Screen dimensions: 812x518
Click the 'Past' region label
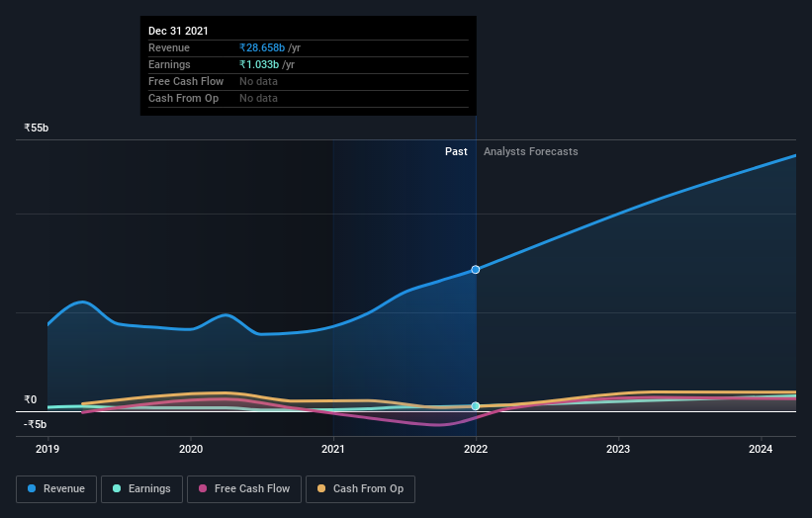pyautogui.click(x=456, y=151)
